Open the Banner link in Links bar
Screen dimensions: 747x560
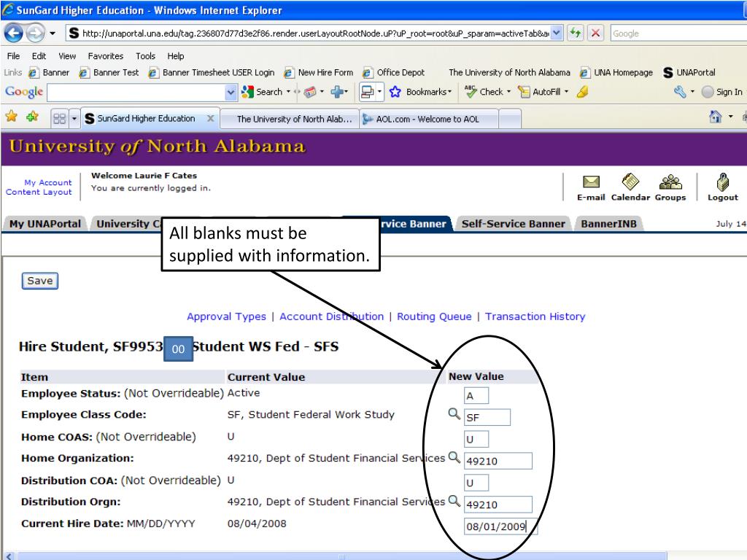49,72
